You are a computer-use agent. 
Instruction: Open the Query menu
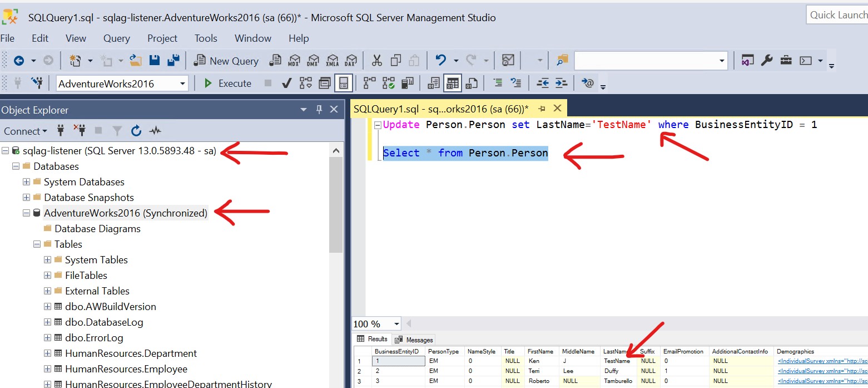117,38
